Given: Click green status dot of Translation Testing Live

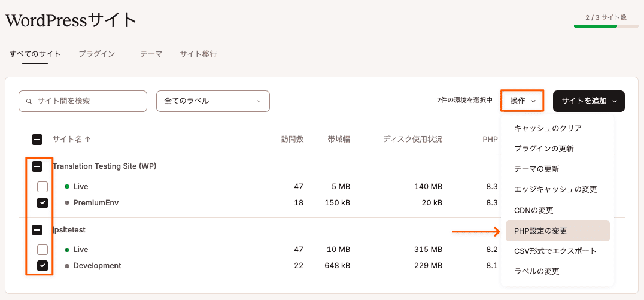Looking at the screenshot, I should pos(68,187).
